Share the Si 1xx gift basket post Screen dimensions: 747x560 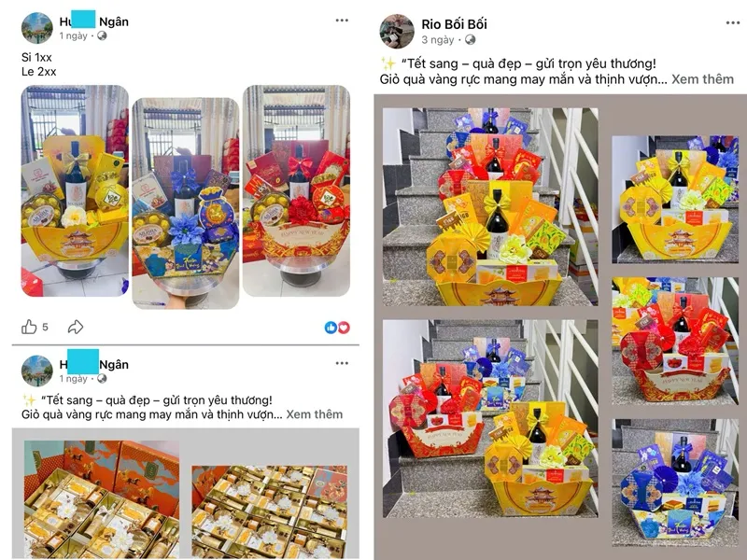tap(76, 328)
